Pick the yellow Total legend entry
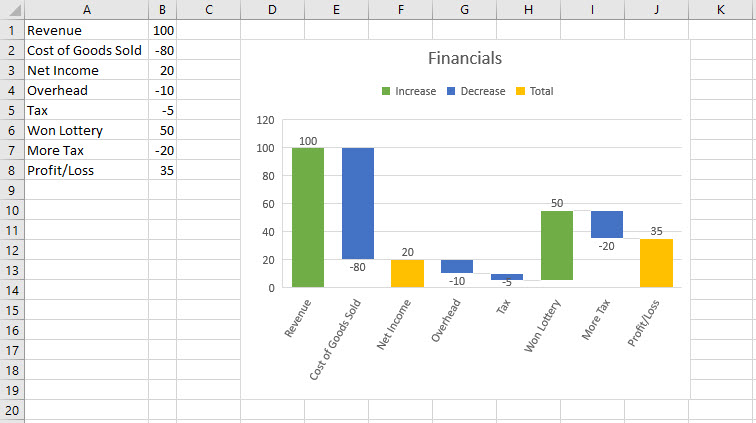This screenshot has width=756, height=423. [534, 91]
